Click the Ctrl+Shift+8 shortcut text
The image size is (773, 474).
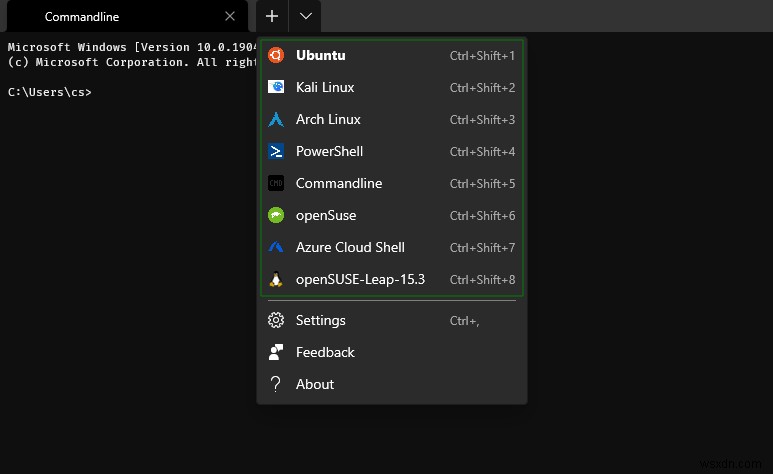pyautogui.click(x=482, y=280)
